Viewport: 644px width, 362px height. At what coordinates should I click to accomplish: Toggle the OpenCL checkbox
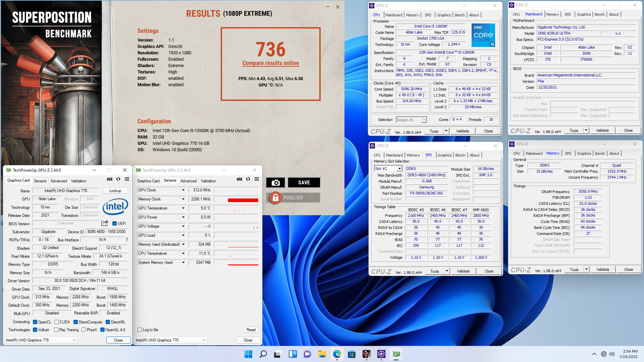click(35, 322)
